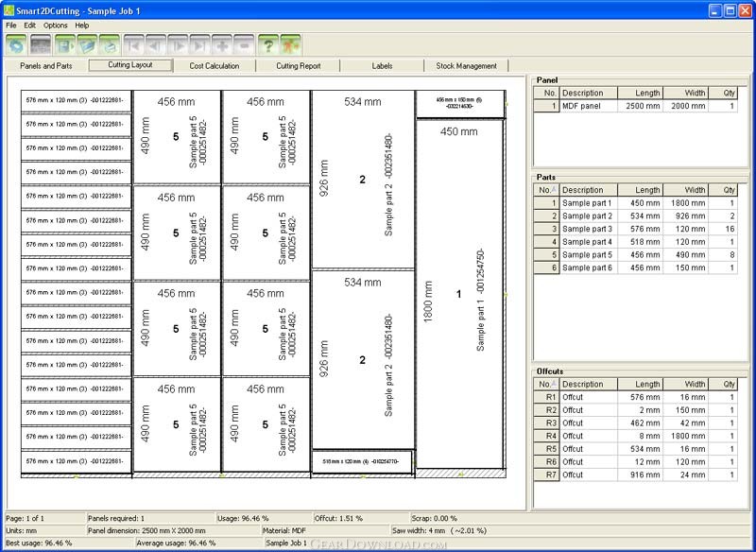The image size is (756, 552).
Task: Click the 'Page: 1 of 1' status entry
Action: [26, 519]
